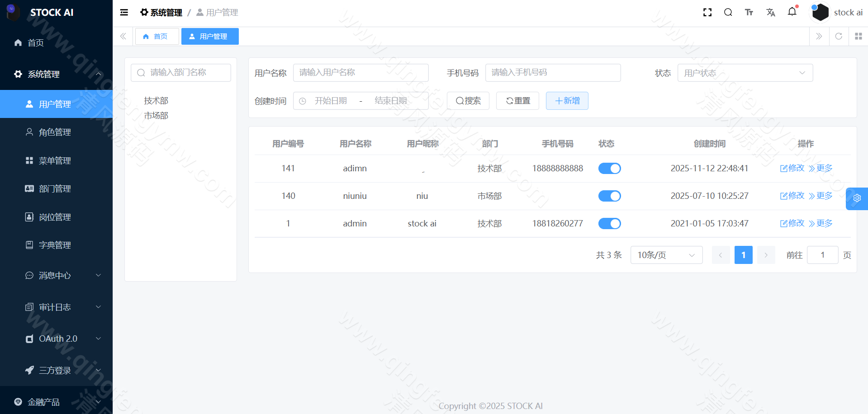868x414 pixels.
Task: Click the grid layout icon near tab bar
Action: click(858, 36)
